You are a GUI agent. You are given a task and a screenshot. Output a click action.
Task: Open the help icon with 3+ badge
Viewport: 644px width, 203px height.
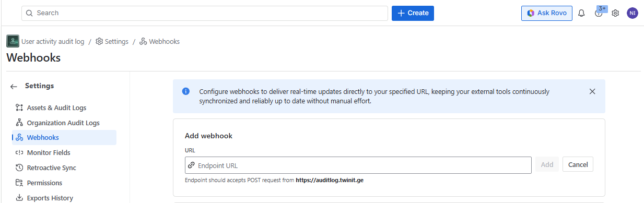point(599,13)
